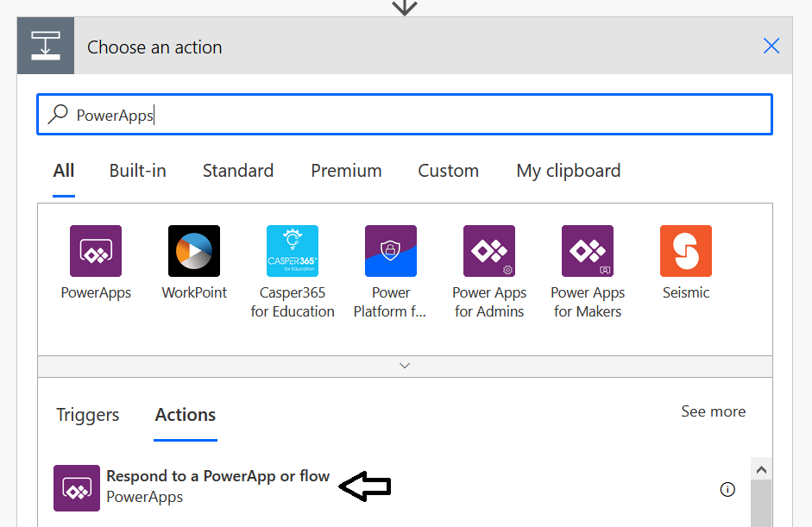
Task: Open the Power Apps for Admins connector
Action: [x=488, y=251]
